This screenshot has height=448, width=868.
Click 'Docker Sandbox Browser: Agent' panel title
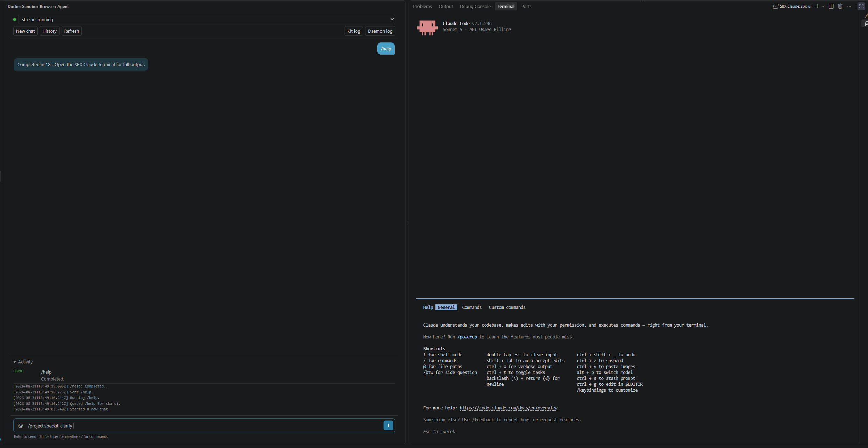point(38,7)
